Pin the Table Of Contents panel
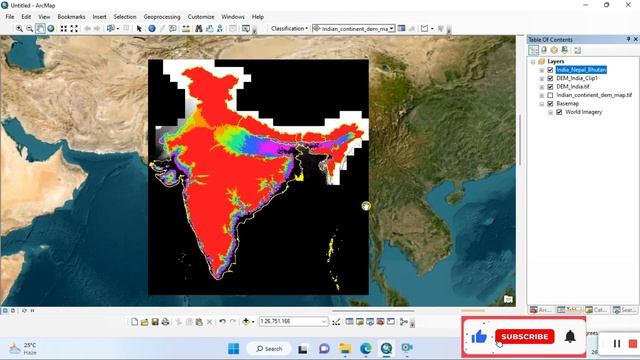The image size is (640, 360). click(628, 39)
